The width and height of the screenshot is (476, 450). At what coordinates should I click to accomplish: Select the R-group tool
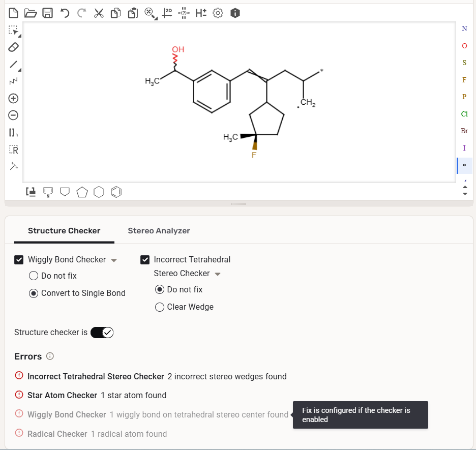[14, 150]
